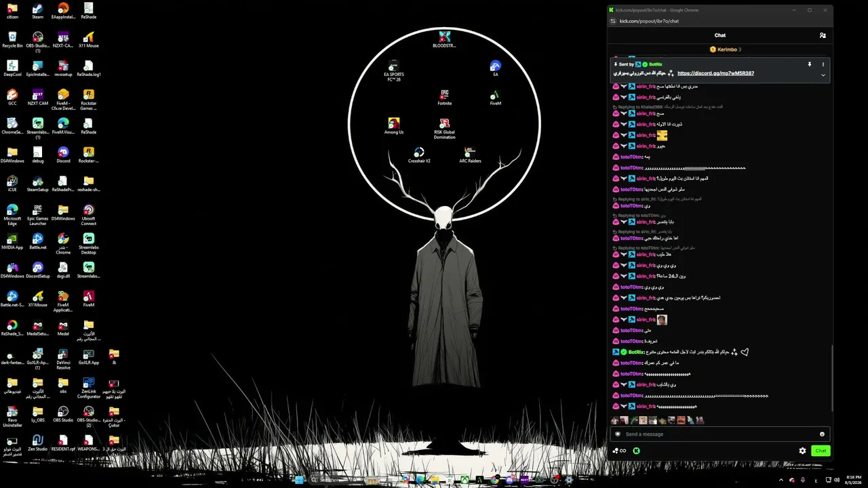The image size is (868, 488).
Task: Select the Steam desktop icon
Action: click(38, 11)
